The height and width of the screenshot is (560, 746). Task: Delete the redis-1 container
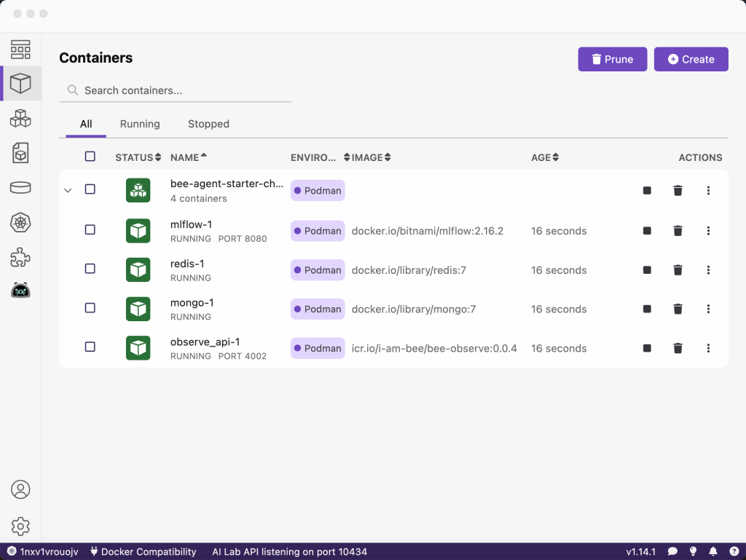(x=678, y=270)
